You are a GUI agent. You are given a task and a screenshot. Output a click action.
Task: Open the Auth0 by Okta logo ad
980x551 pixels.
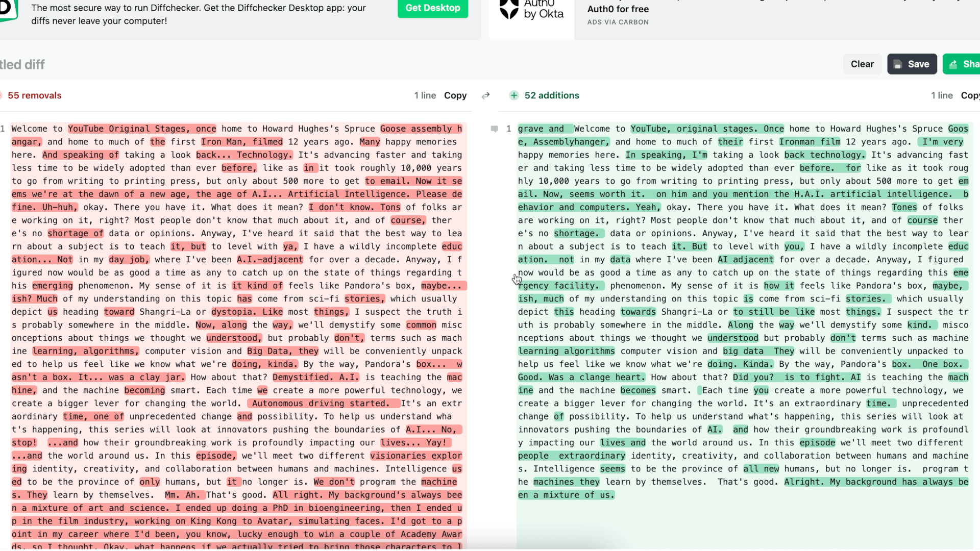coord(531,11)
